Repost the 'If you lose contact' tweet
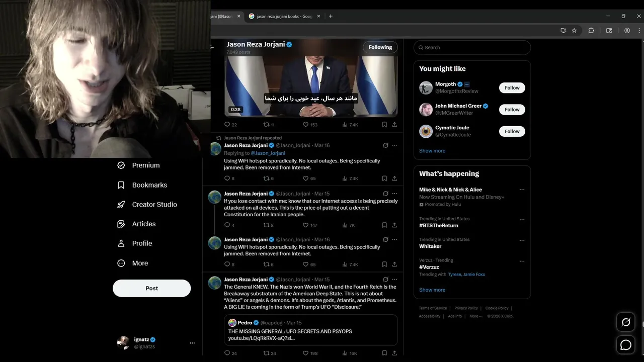Image resolution: width=644 pixels, height=362 pixels. (269, 225)
